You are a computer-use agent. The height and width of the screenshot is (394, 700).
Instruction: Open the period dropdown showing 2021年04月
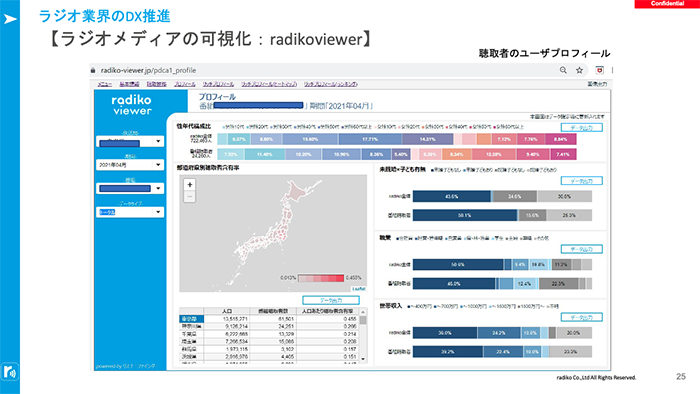[130, 165]
